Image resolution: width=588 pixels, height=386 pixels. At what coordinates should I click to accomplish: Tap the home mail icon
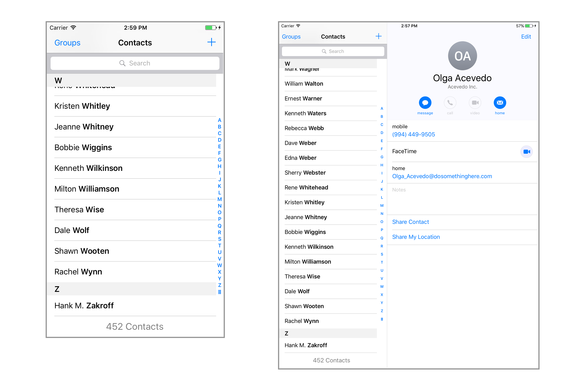tap(500, 103)
